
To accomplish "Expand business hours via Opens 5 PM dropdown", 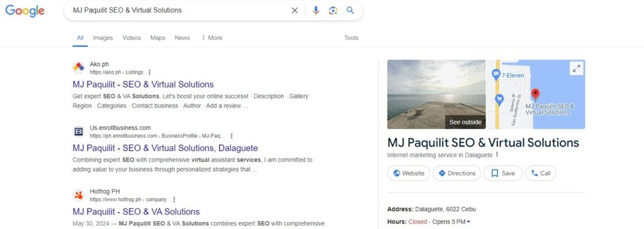I will tap(452, 221).
